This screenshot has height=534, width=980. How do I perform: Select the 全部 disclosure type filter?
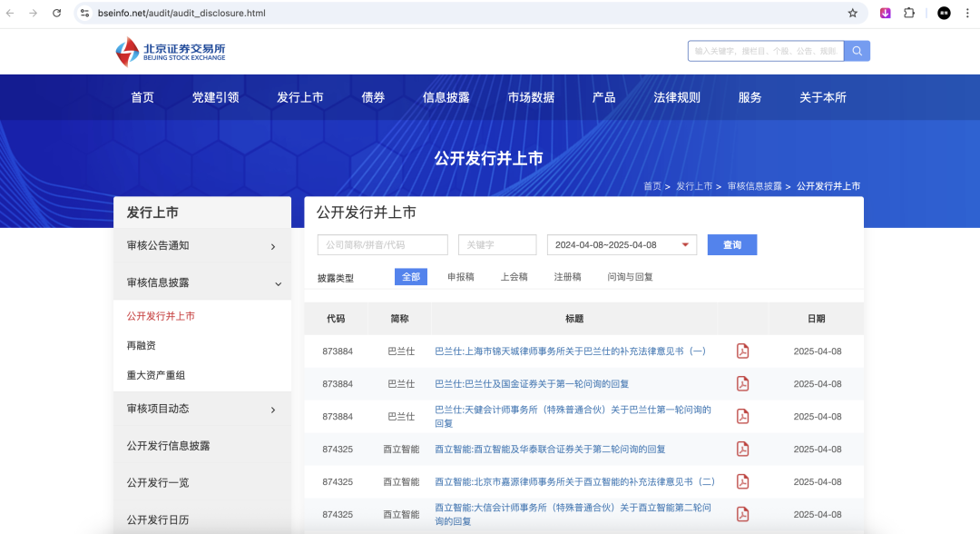click(410, 277)
